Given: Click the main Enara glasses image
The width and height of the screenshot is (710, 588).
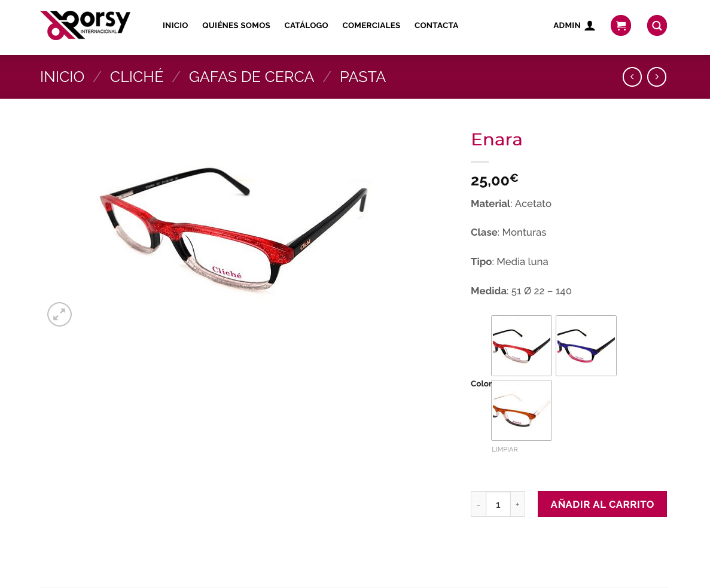Looking at the screenshot, I should click(233, 229).
